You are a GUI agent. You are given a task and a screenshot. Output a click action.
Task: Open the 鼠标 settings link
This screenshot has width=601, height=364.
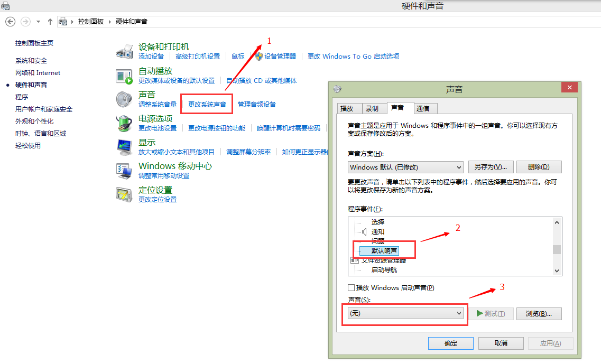coord(238,57)
